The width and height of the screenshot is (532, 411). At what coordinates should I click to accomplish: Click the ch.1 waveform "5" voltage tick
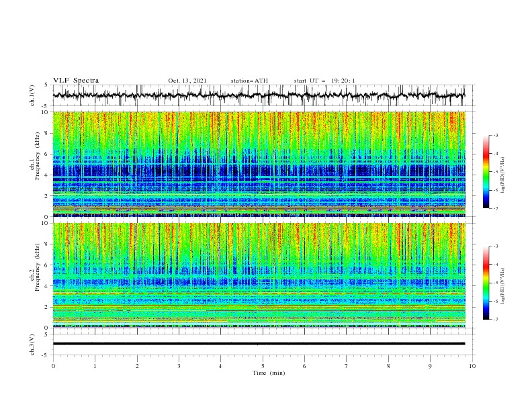[46, 85]
